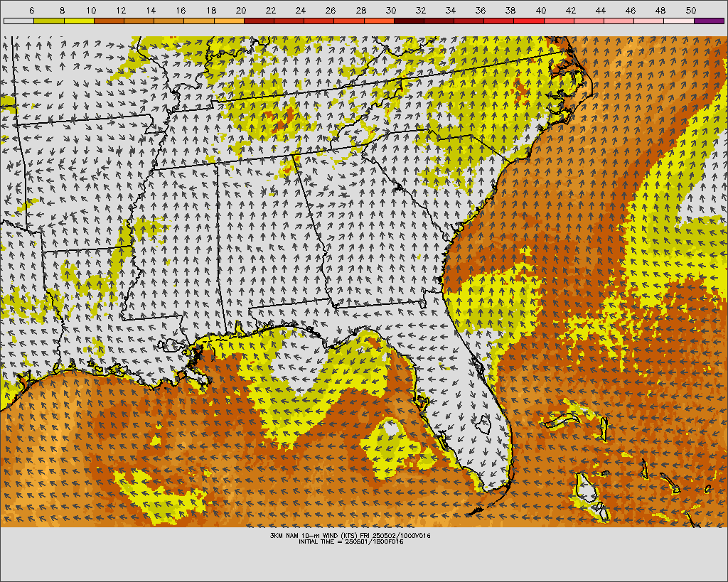Point at the scale number "34"

point(450,10)
